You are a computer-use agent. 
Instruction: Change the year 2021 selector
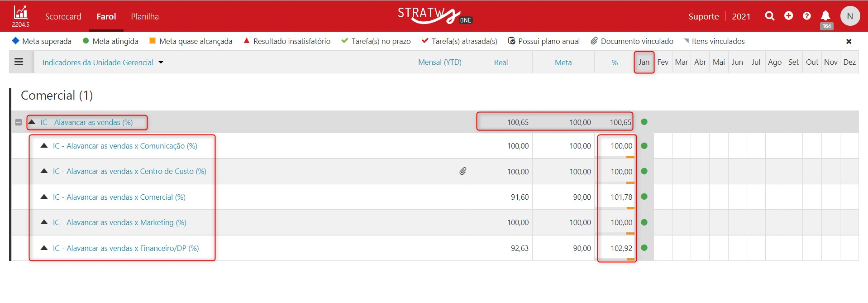coord(741,16)
